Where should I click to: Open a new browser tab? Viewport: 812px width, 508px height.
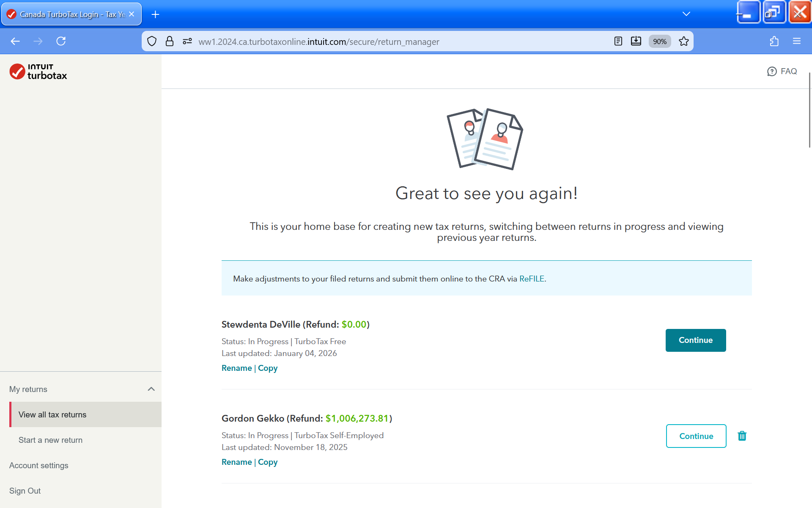click(x=155, y=14)
